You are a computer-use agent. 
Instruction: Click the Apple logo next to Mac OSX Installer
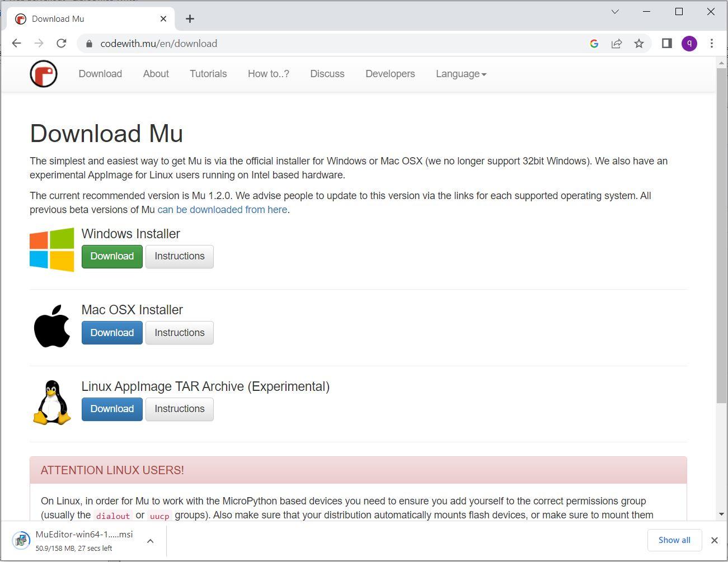[51, 326]
